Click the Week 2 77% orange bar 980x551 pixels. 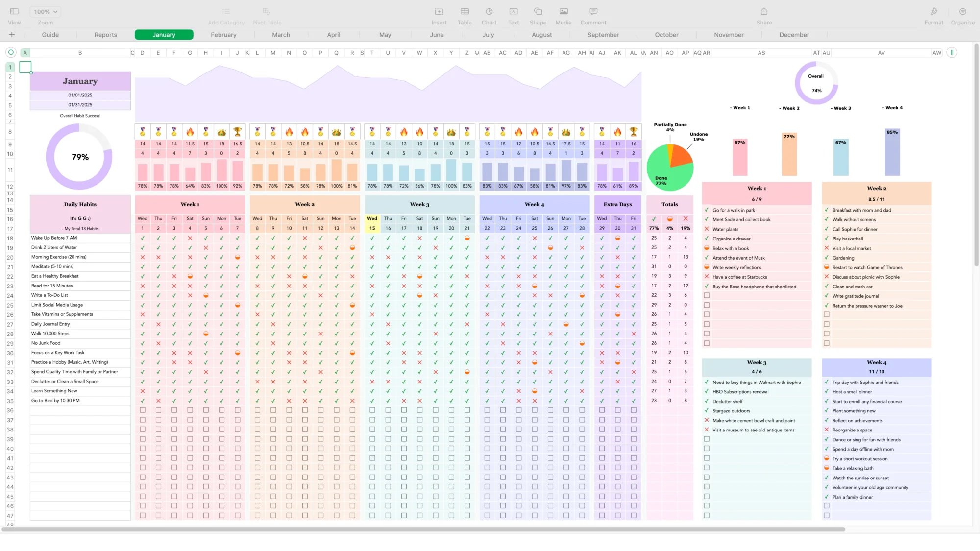tap(789, 155)
